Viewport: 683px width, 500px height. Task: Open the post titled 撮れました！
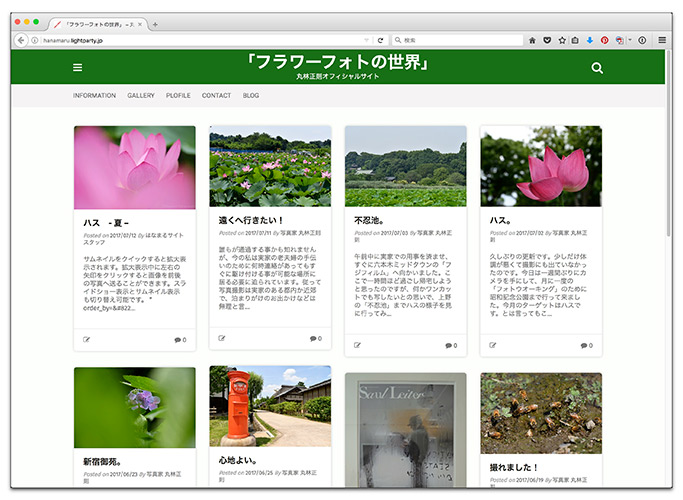coord(514,467)
